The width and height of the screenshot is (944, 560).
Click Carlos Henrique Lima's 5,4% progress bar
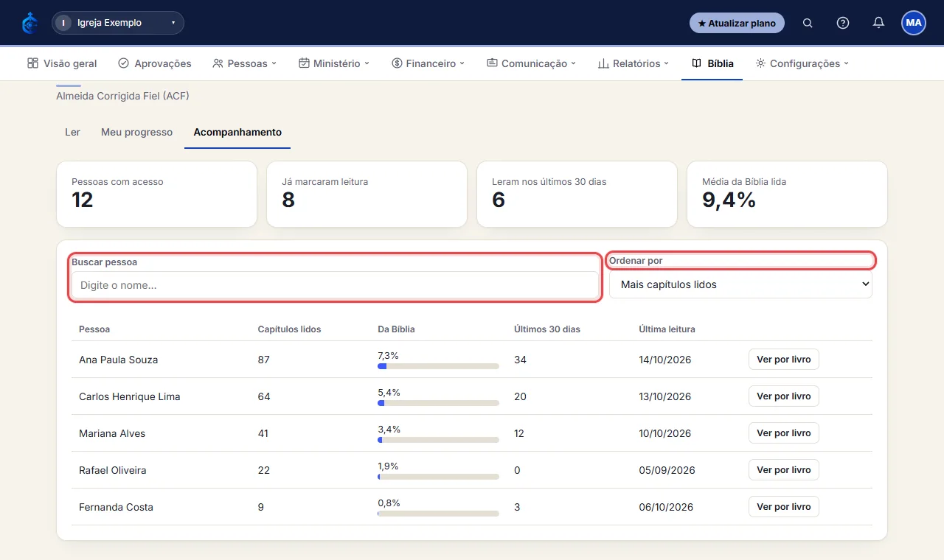click(x=438, y=403)
